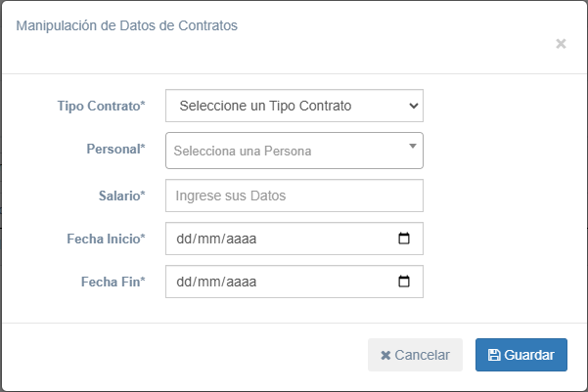Click the Salario field label
This screenshot has width=588, height=392.
click(x=121, y=196)
